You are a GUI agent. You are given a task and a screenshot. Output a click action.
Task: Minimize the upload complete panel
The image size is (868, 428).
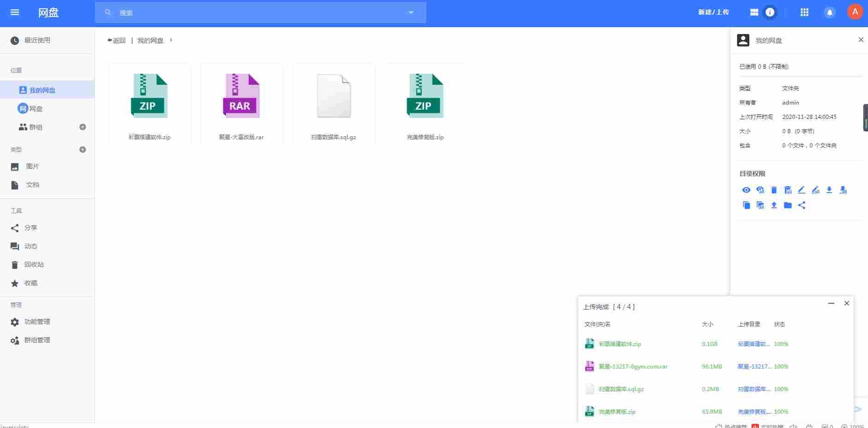[x=831, y=303]
